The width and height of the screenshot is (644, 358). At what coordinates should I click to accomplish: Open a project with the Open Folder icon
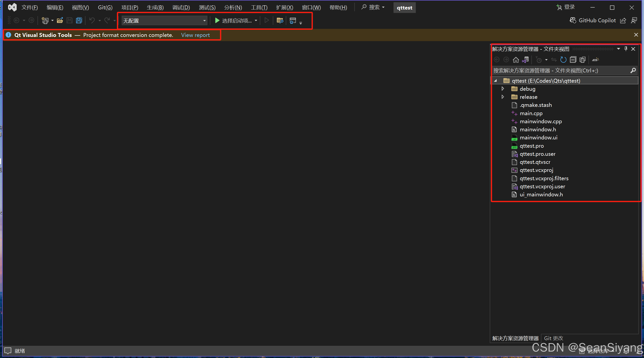[60, 20]
